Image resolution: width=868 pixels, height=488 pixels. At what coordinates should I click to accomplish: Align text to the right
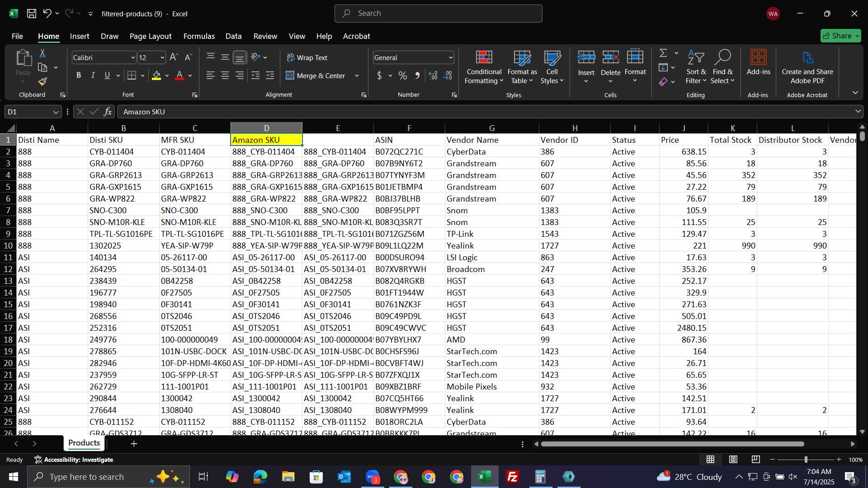(x=240, y=75)
